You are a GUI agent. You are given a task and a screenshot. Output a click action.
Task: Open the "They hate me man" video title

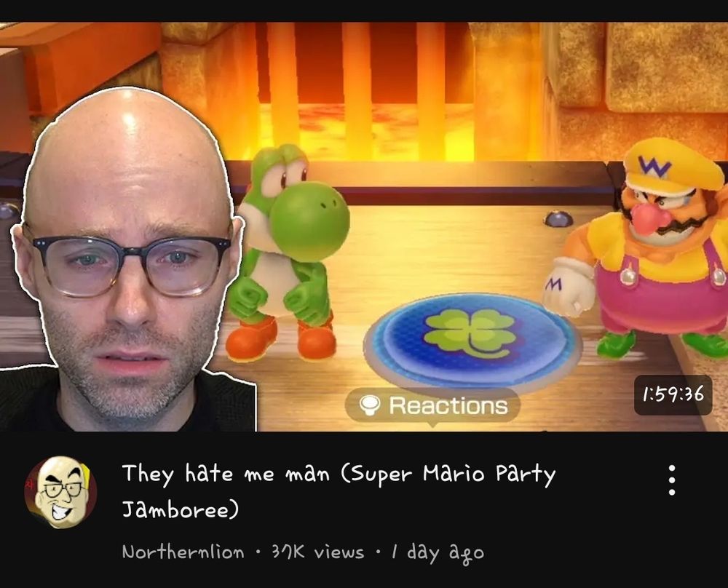click(x=339, y=474)
